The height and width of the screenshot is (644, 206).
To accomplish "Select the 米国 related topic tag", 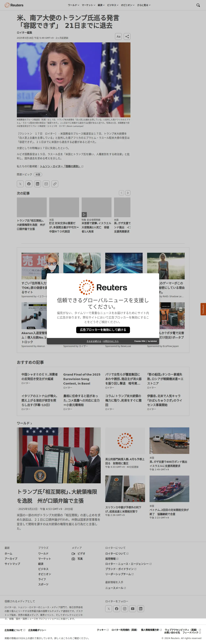I will pyautogui.click(x=38, y=175).
